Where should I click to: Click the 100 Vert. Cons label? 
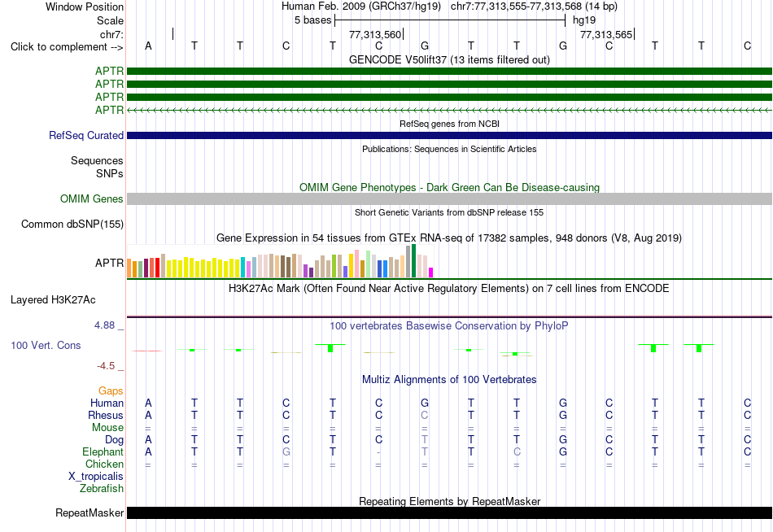pos(46,345)
